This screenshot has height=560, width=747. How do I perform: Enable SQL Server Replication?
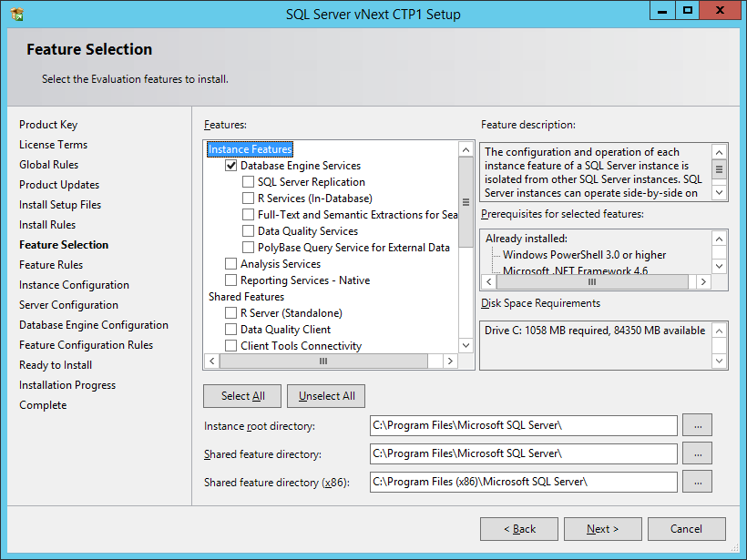pyautogui.click(x=246, y=181)
